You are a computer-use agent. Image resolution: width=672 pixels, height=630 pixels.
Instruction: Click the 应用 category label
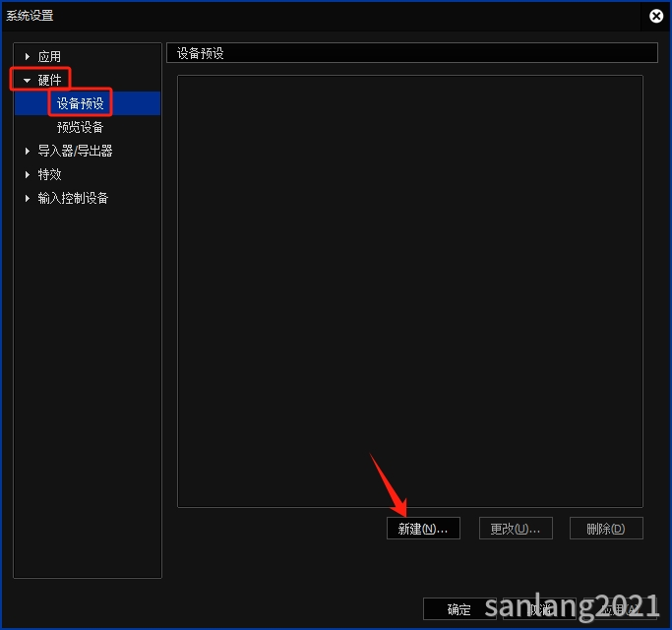click(x=49, y=57)
